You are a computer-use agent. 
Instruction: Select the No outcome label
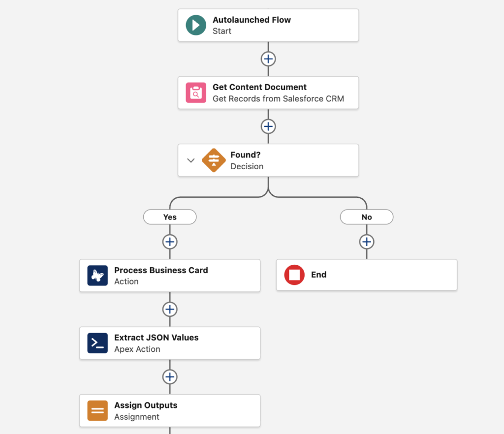coord(367,217)
